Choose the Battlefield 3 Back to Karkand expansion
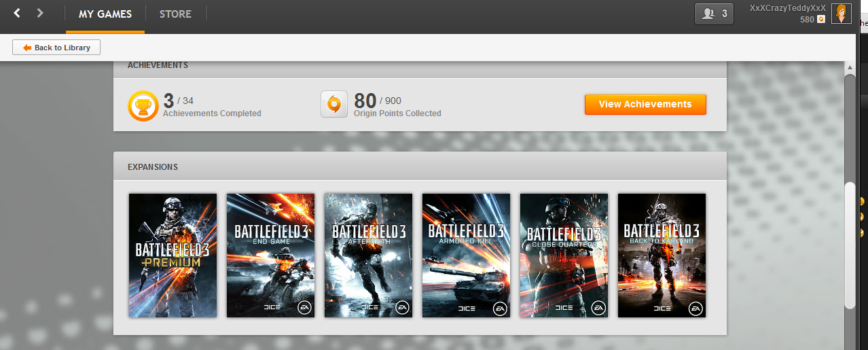 click(662, 256)
